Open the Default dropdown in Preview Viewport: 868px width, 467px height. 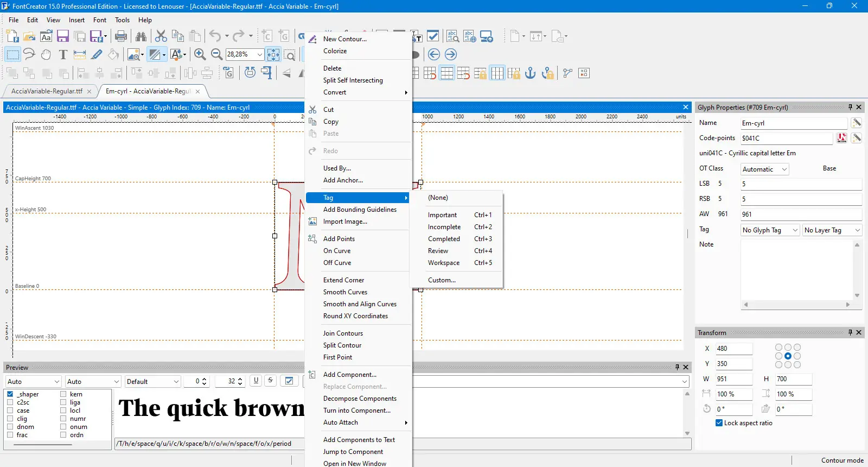(x=152, y=382)
